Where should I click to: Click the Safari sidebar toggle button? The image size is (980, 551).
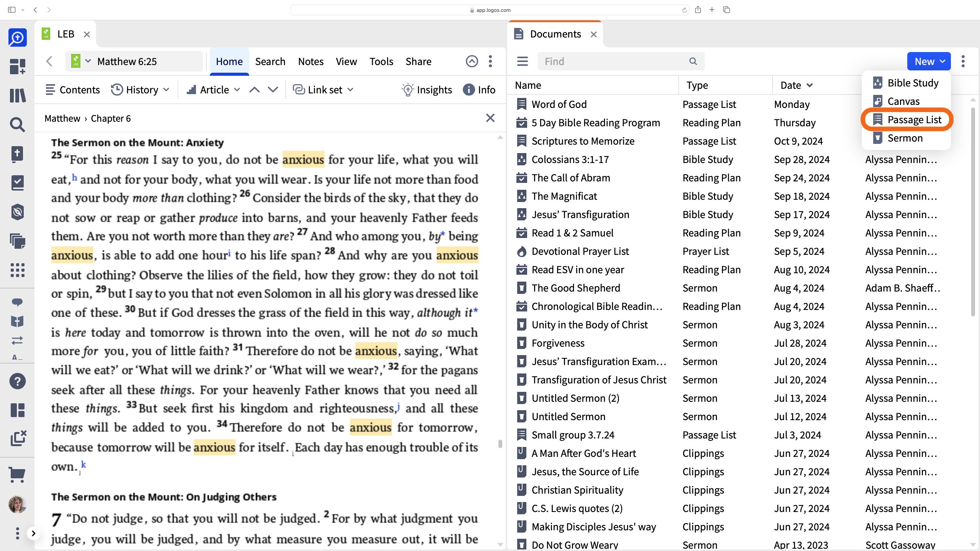[12, 10]
